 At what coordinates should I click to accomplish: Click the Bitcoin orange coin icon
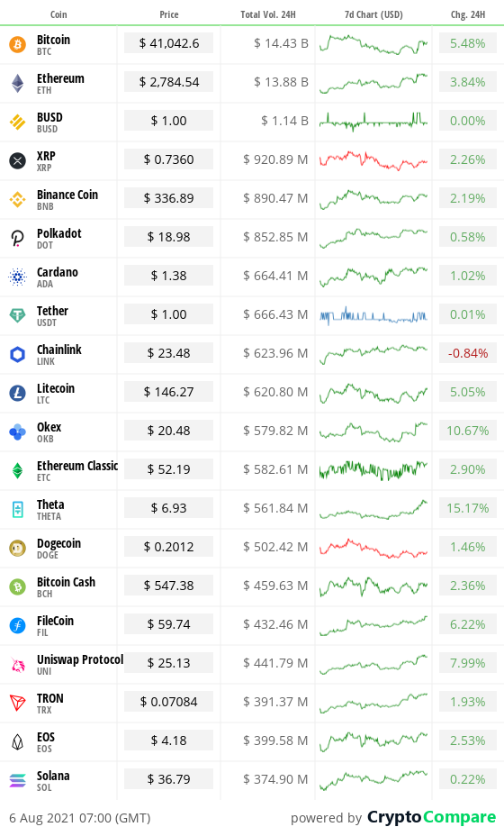tap(18, 44)
